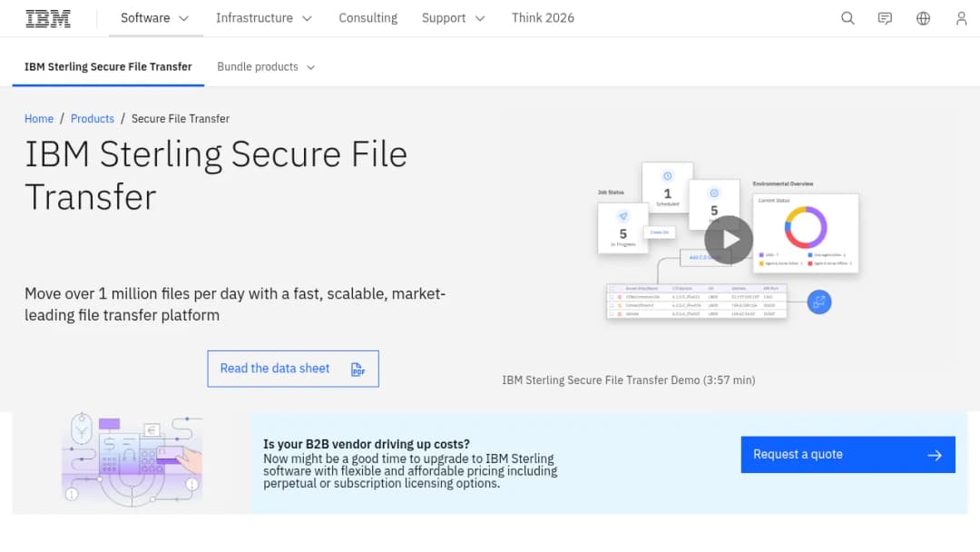This screenshot has width=980, height=552.
Task: Expand the Support menu
Action: point(453,18)
